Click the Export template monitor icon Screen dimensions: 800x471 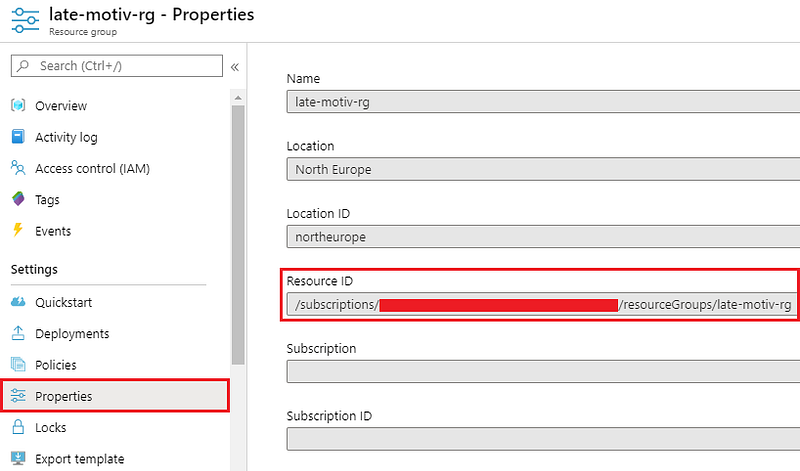(x=18, y=458)
